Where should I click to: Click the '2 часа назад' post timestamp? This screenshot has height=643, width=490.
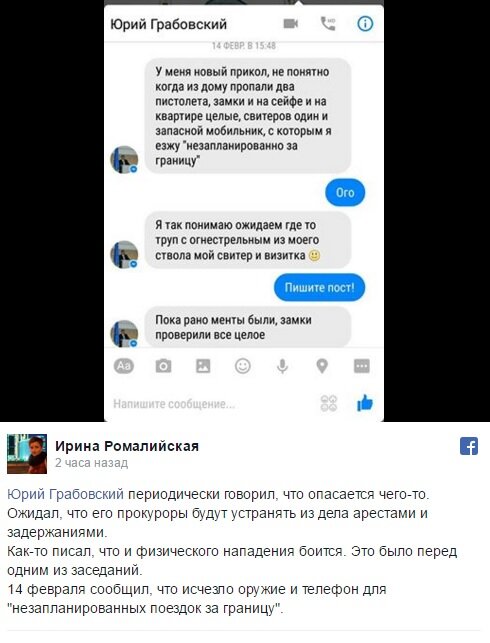click(x=91, y=463)
